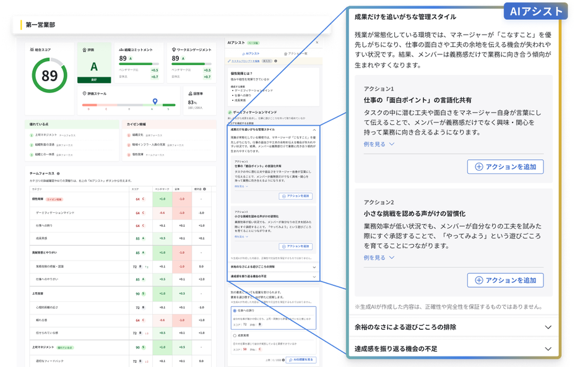
Task: Click the 83% 回答率 value
Action: tap(192, 102)
